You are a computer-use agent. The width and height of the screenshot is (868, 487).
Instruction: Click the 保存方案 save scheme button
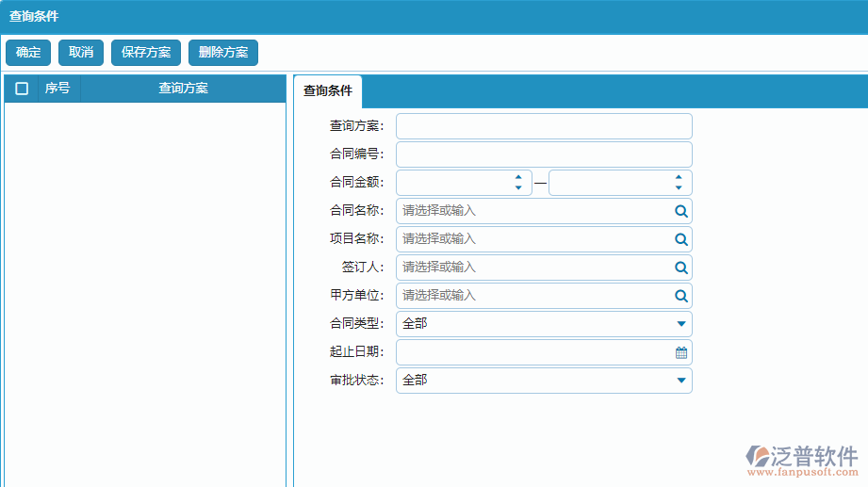pyautogui.click(x=146, y=53)
